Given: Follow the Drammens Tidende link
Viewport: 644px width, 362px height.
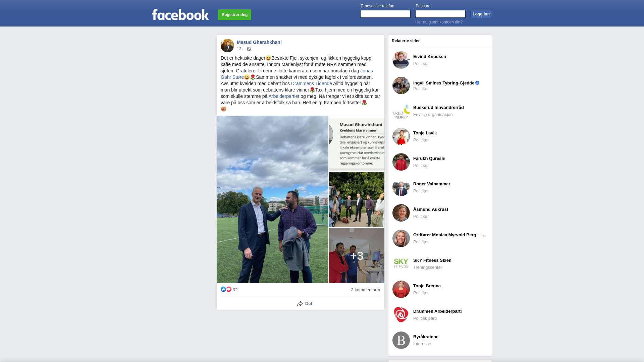Looking at the screenshot, I should coord(312,83).
